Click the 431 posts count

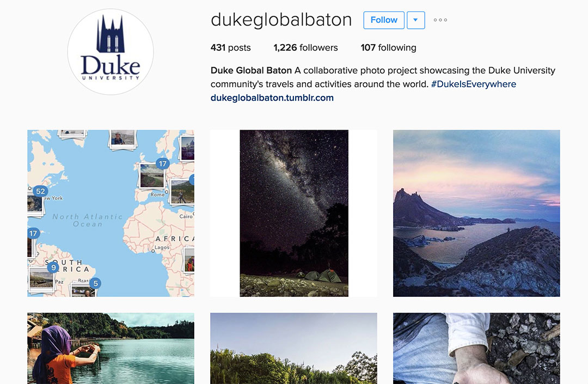point(231,47)
